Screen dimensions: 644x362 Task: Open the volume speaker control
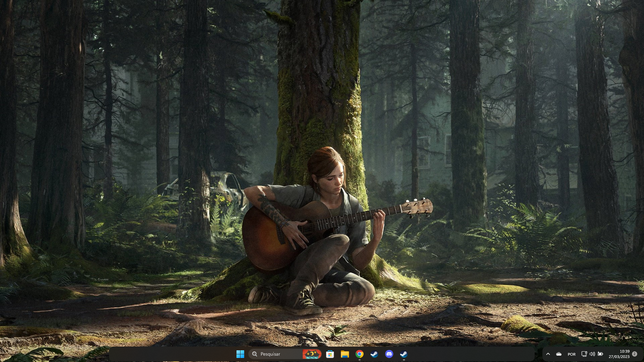click(x=592, y=354)
